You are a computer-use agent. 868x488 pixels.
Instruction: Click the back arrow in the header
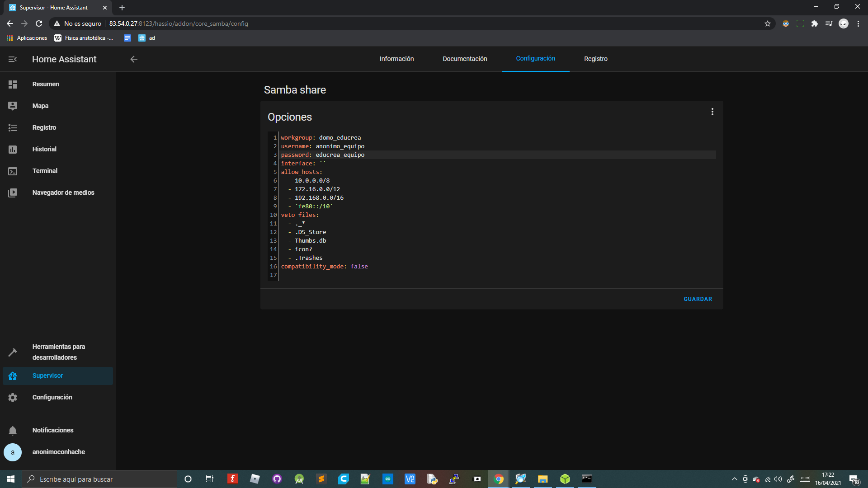point(134,59)
